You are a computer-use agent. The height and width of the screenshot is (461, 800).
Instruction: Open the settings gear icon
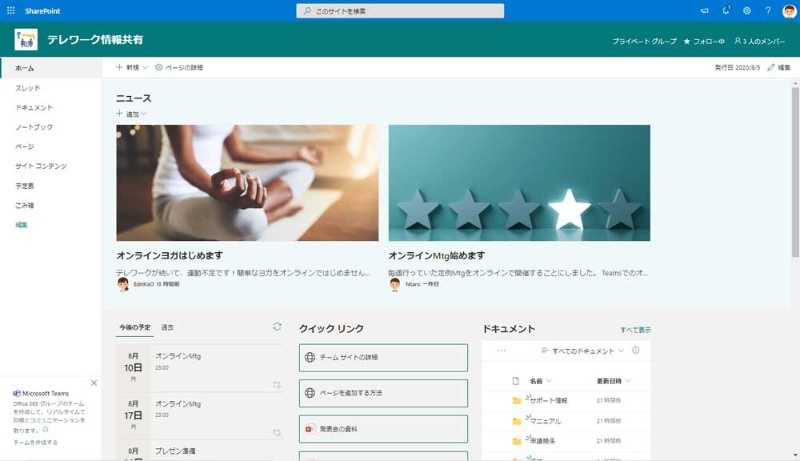click(747, 11)
